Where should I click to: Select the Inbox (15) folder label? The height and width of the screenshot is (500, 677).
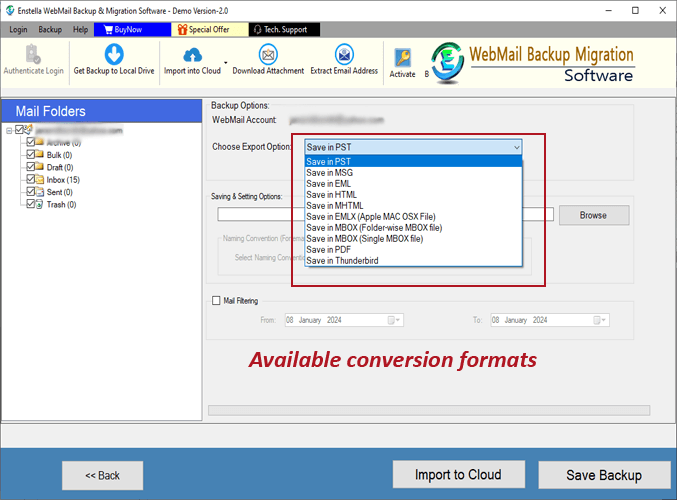[63, 180]
